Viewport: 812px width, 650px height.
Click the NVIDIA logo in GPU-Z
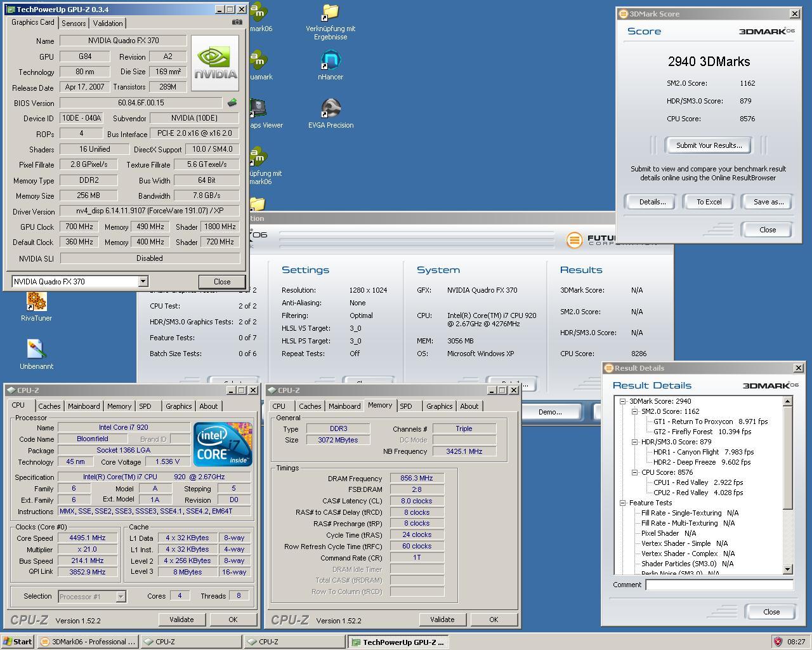coord(215,63)
